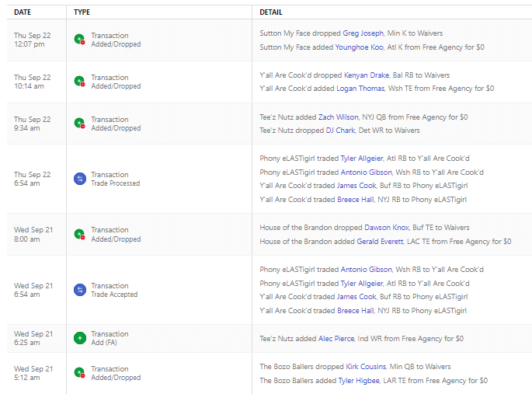Click the Added/Dropped icon at Wed Sep 21 5:12 am
The width and height of the screenshot is (532, 394).
pyautogui.click(x=79, y=373)
